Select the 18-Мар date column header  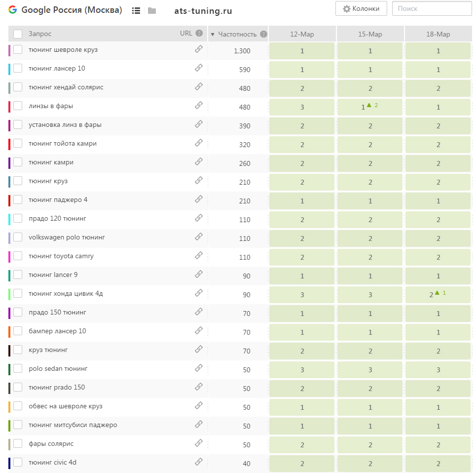pyautogui.click(x=438, y=34)
